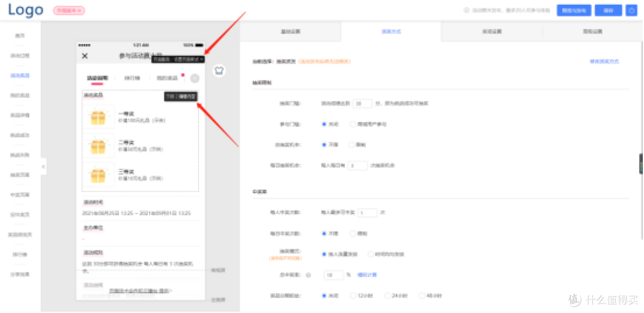
Task: Click the info icon in top header notice
Action: coord(466,11)
